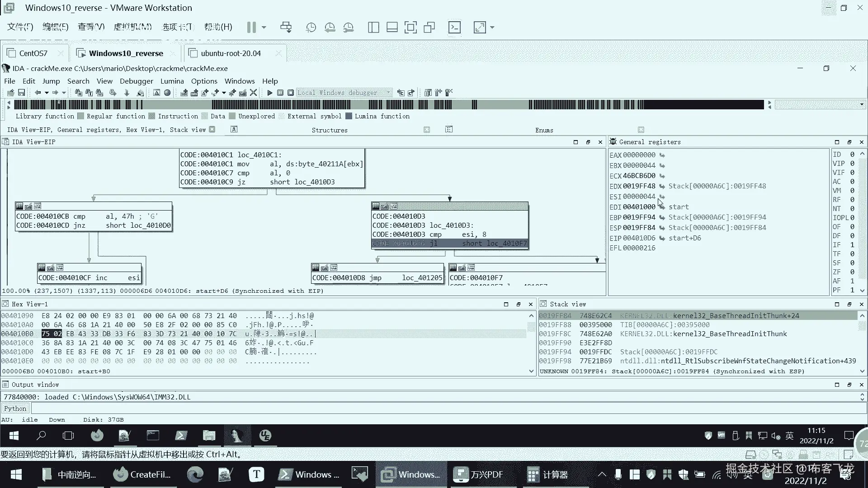
Task: Click the navigation band overview bar
Action: [389, 105]
